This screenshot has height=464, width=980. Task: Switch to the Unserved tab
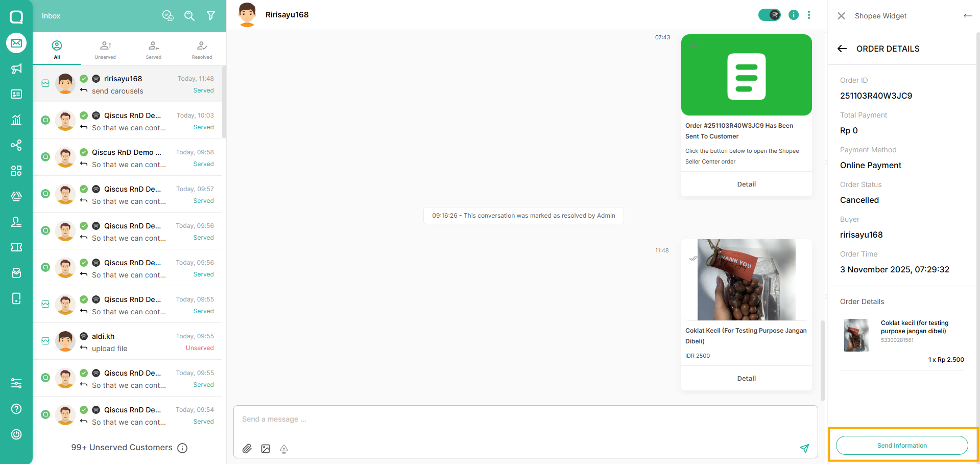click(x=105, y=50)
